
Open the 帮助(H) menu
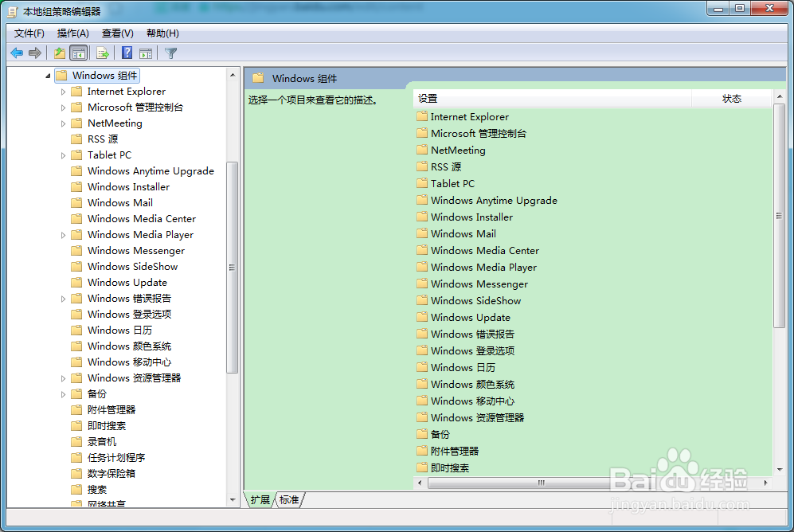[x=162, y=33]
